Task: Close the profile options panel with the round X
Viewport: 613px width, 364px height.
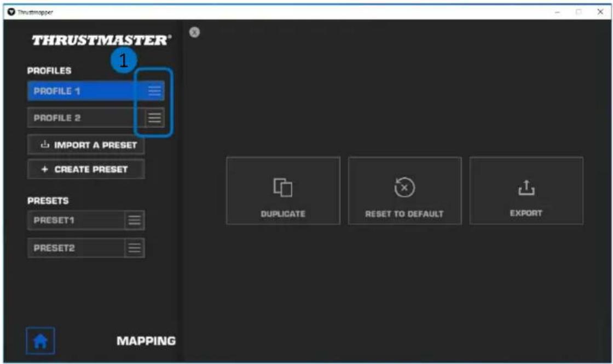Action: click(x=194, y=32)
